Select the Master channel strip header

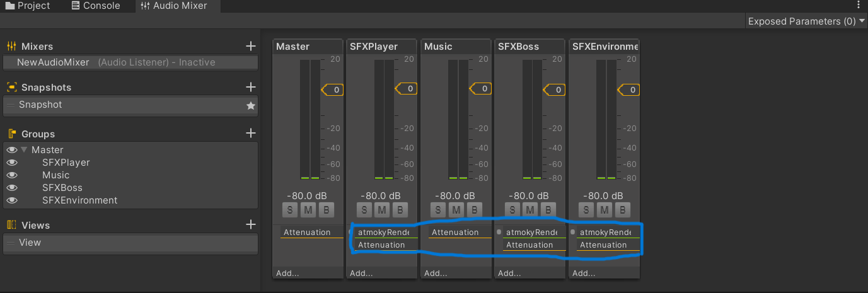point(308,47)
